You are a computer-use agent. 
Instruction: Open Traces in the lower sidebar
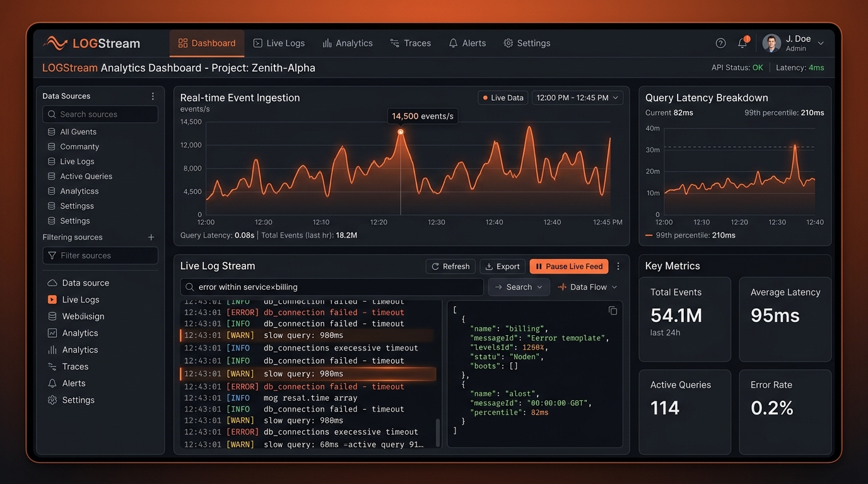coord(68,366)
